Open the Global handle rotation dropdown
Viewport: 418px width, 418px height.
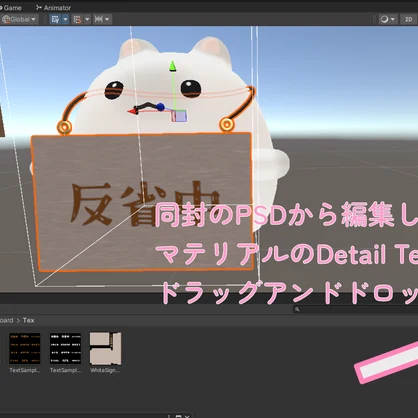pos(19,19)
